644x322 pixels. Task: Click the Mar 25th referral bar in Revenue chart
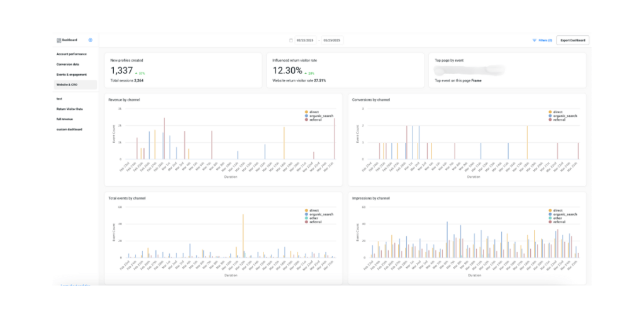point(335,139)
